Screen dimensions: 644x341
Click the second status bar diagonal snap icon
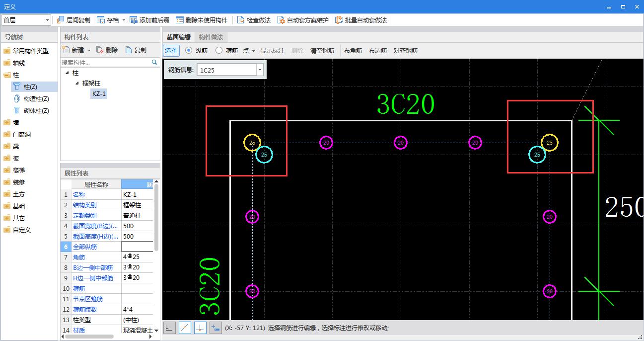pos(185,328)
